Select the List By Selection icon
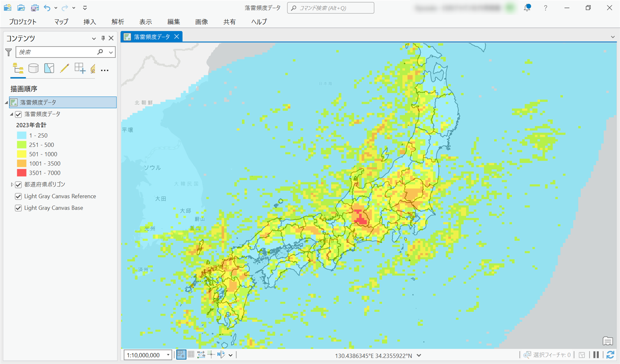The width and height of the screenshot is (620, 364). tap(49, 68)
